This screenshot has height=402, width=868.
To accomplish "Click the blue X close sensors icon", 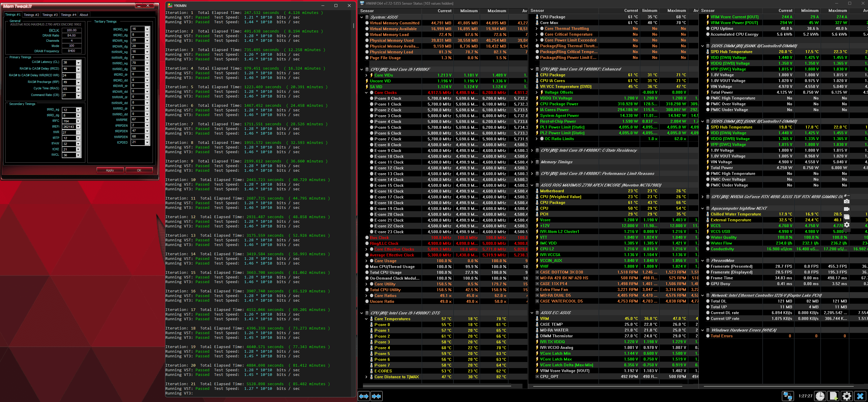I will click(x=860, y=396).
